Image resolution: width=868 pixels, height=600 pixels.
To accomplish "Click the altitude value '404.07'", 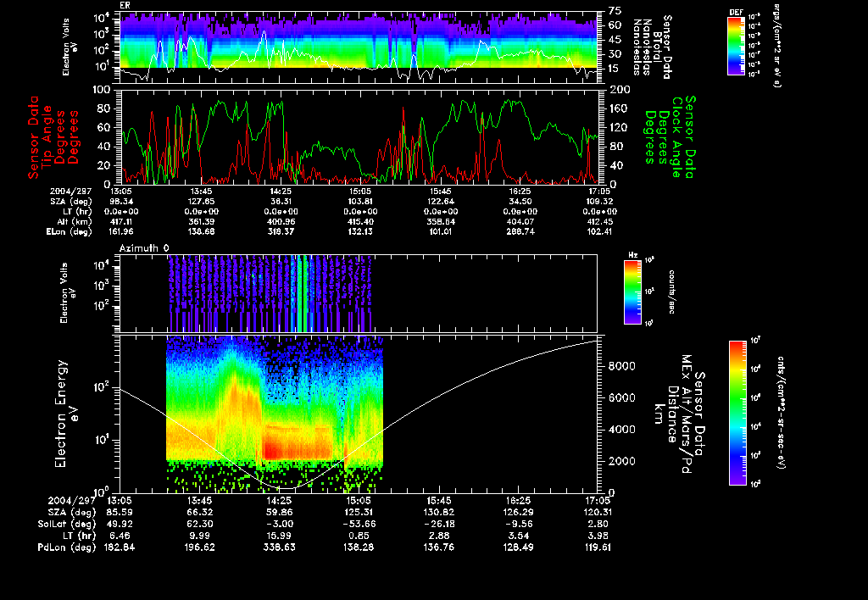I will (520, 222).
